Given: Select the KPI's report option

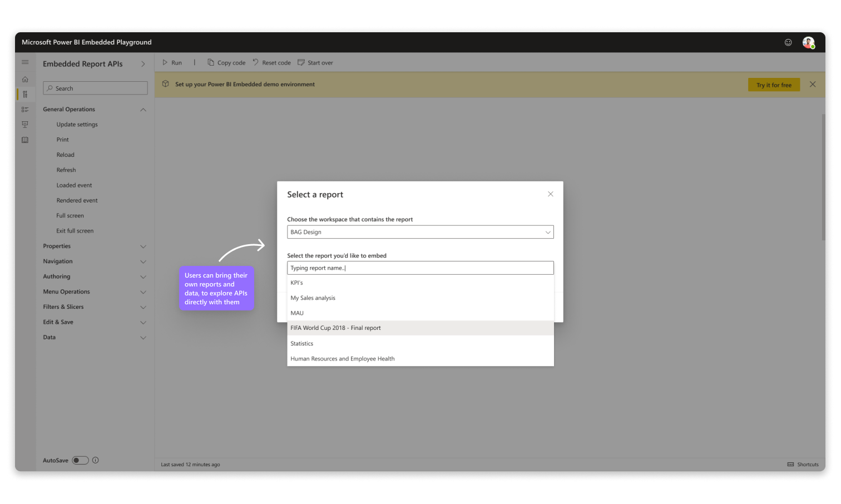Looking at the screenshot, I should 420,283.
